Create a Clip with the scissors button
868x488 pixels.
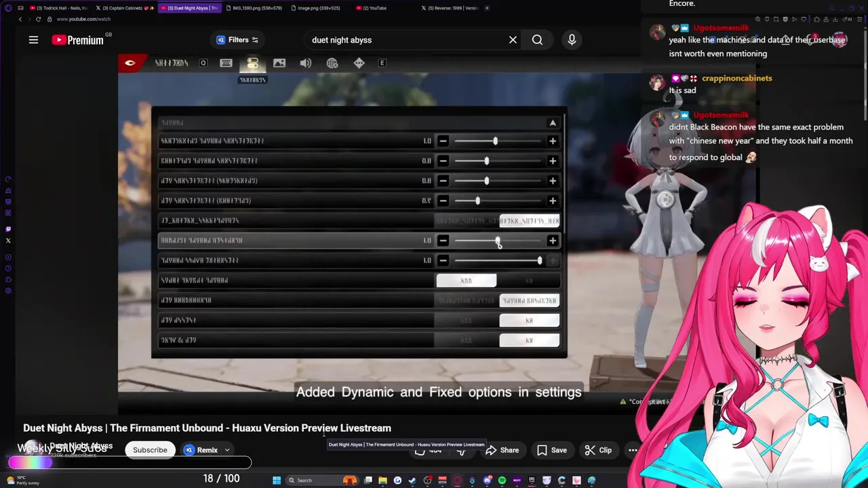[598, 450]
